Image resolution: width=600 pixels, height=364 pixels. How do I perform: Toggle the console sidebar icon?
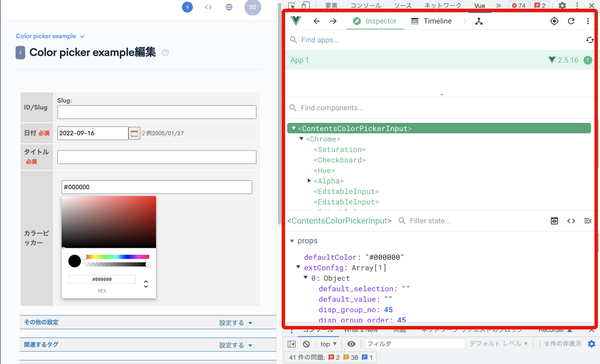[x=292, y=344]
